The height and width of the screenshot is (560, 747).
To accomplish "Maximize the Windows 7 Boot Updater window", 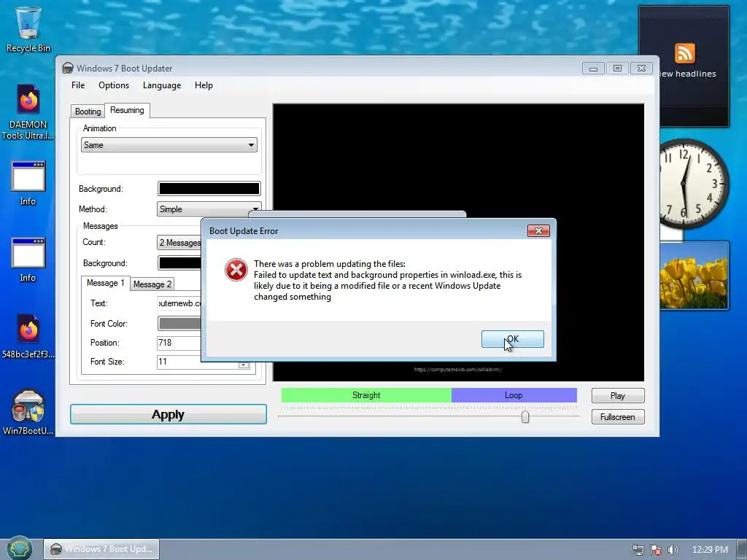I will pos(617,69).
